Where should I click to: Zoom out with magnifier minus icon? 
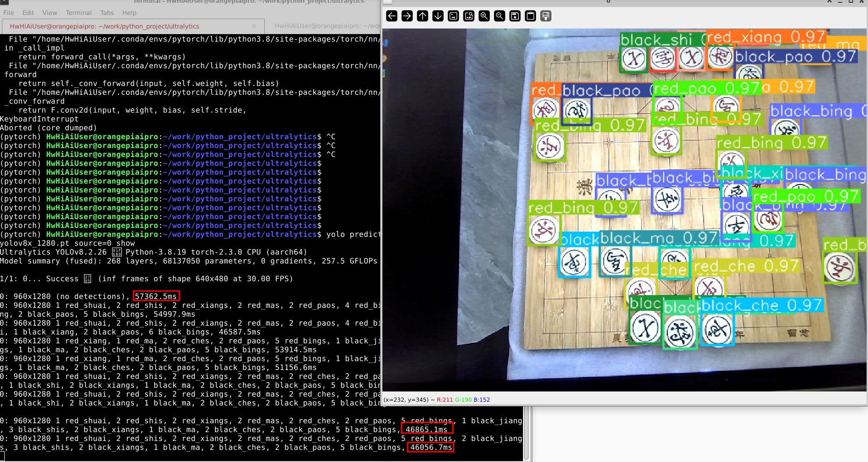click(500, 16)
